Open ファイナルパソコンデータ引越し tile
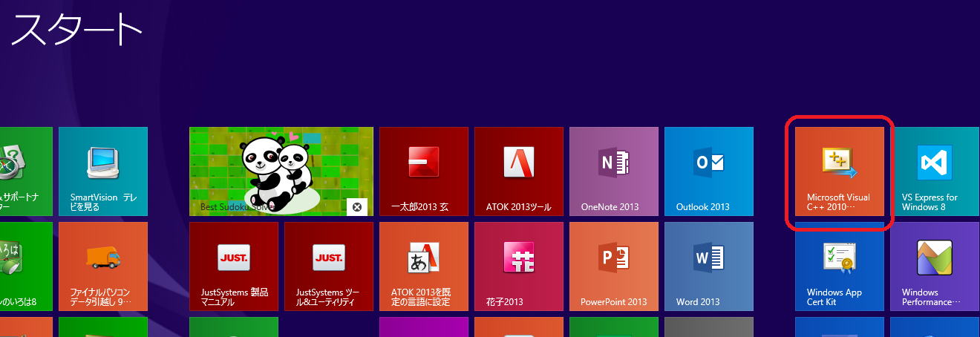The width and height of the screenshot is (980, 337). (x=103, y=266)
